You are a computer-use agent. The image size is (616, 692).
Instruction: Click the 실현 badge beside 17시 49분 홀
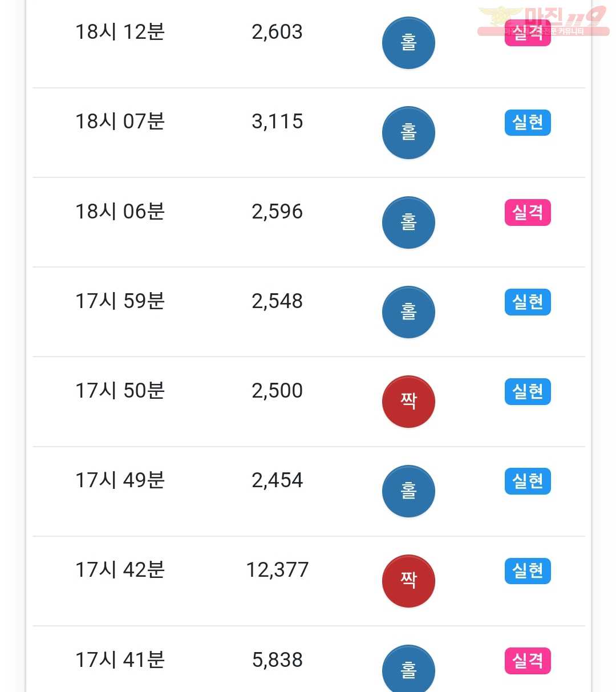point(528,481)
